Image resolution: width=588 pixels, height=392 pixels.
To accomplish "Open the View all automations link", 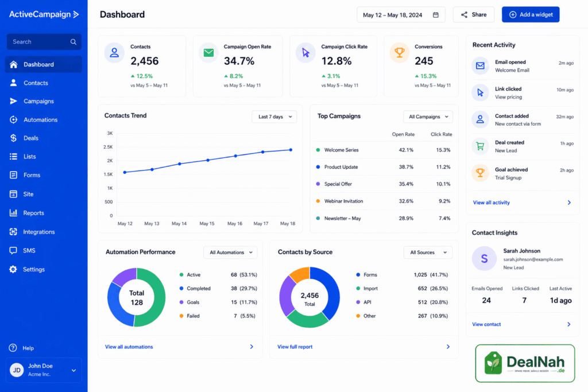I will (x=129, y=347).
